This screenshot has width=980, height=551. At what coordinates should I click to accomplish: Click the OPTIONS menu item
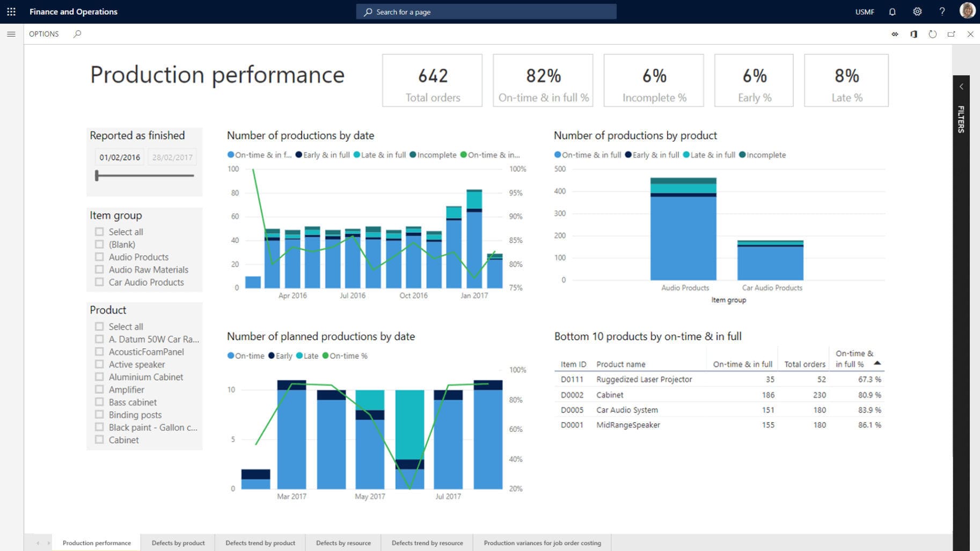43,34
